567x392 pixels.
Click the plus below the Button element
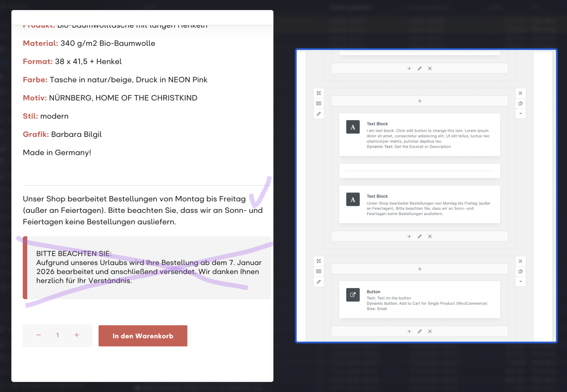(x=409, y=331)
